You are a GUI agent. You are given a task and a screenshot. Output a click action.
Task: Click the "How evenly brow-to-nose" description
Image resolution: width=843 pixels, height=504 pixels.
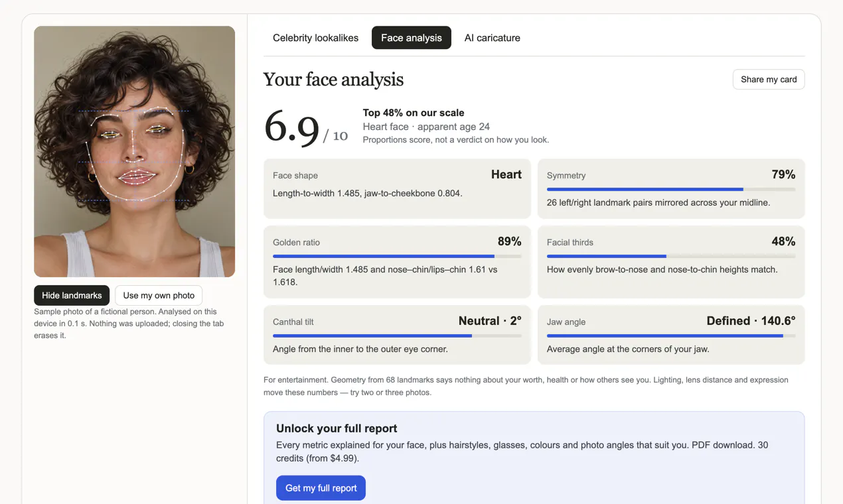662,270
